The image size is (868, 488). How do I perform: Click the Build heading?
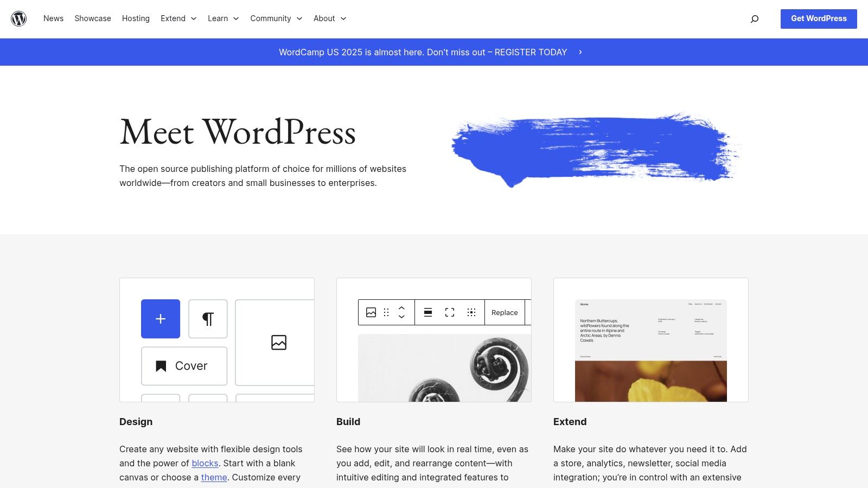pyautogui.click(x=348, y=422)
